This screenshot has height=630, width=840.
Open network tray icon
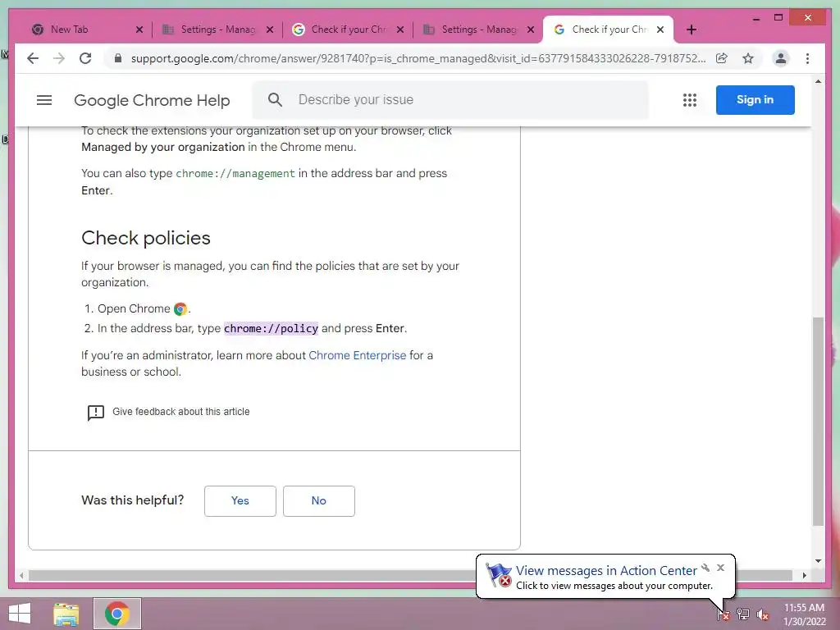[x=743, y=614]
